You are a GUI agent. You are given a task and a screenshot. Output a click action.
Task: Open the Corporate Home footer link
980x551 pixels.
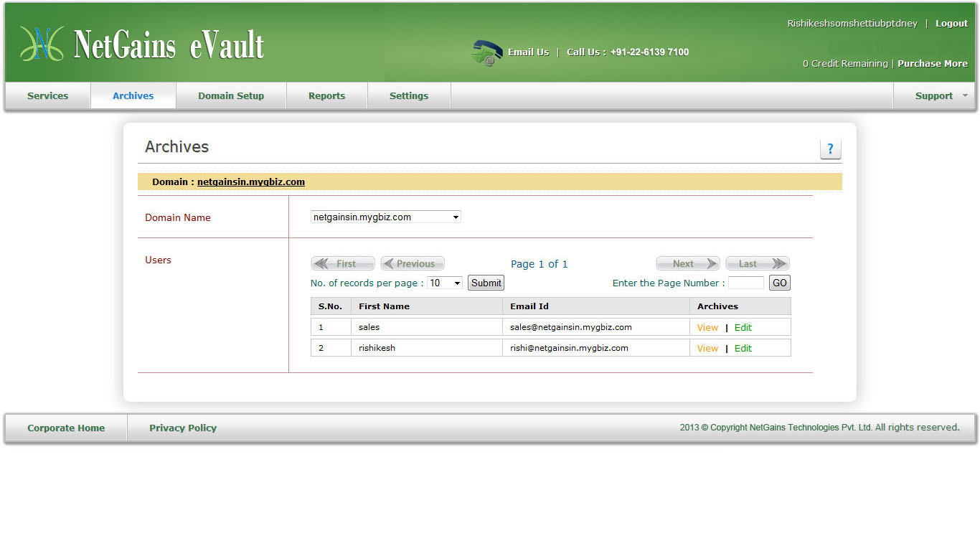click(66, 428)
